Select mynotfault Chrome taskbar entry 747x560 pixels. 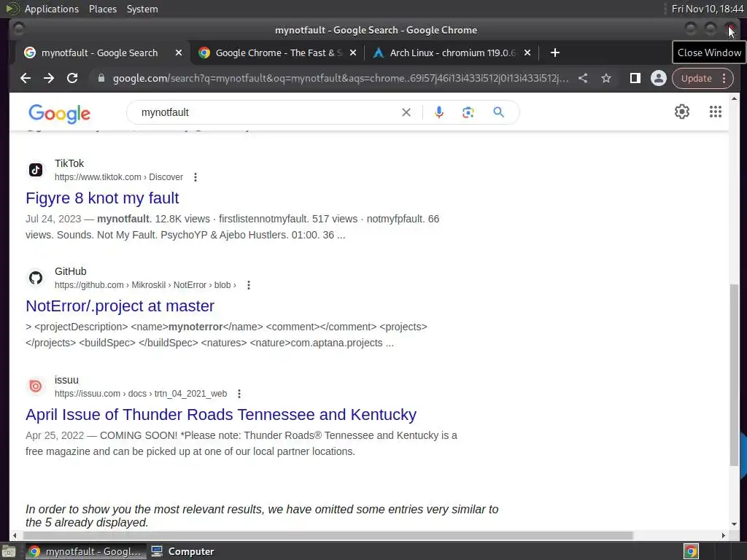(86, 551)
